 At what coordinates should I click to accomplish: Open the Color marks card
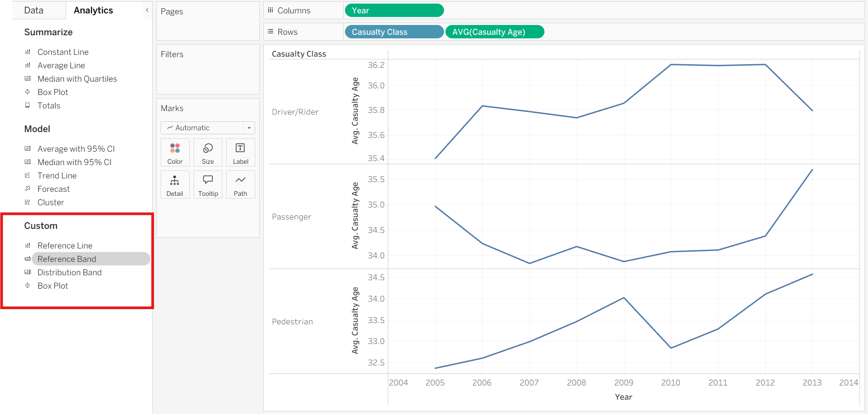[175, 153]
